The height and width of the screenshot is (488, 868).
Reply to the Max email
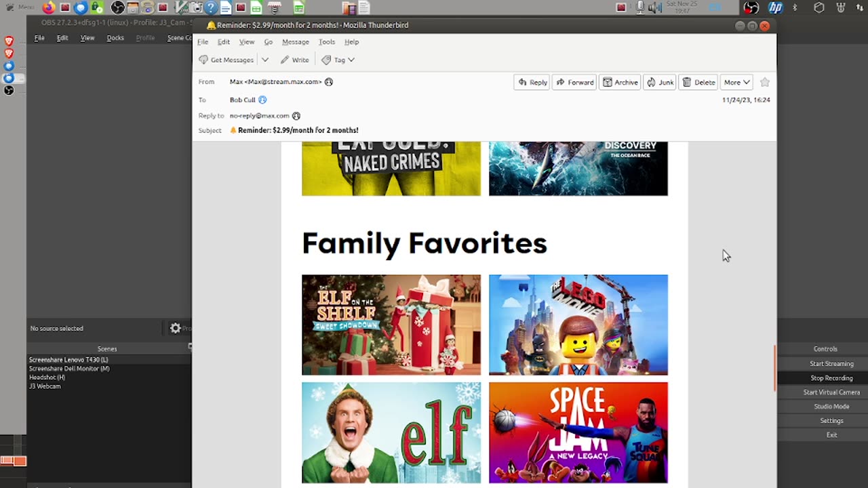tap(532, 82)
